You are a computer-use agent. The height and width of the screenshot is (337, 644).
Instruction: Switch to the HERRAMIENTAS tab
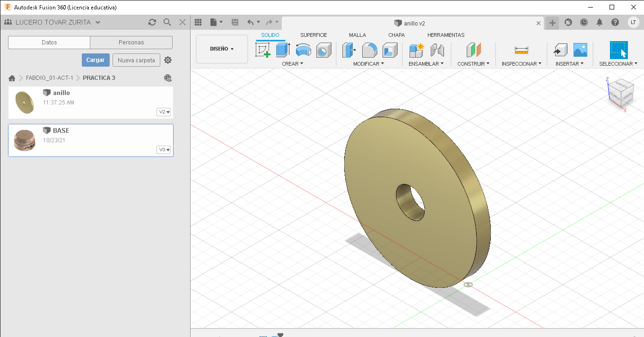[x=446, y=35]
